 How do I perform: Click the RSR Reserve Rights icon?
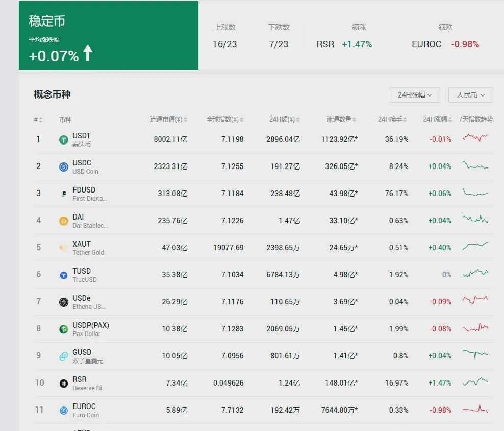click(64, 383)
